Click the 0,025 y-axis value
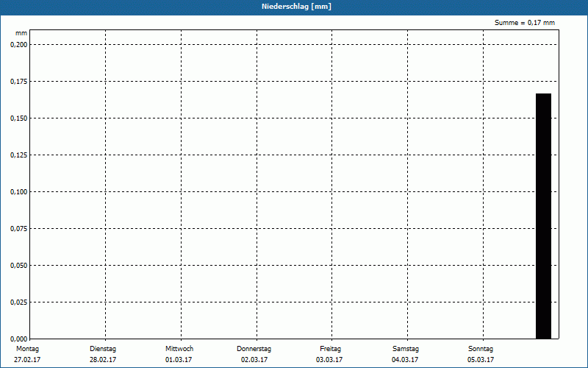 pyautogui.click(x=19, y=302)
